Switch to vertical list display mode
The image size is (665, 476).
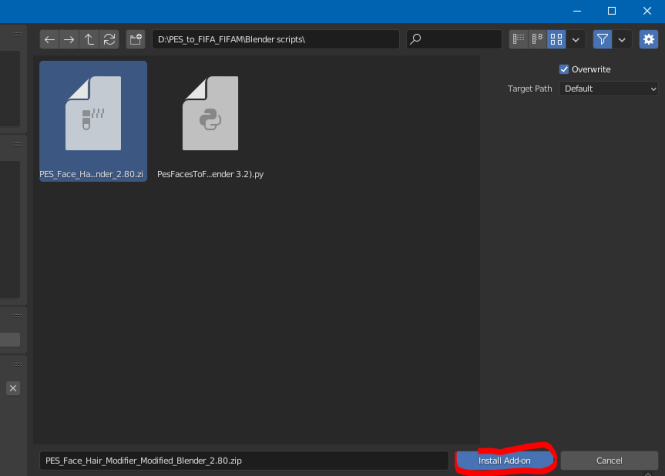point(518,39)
